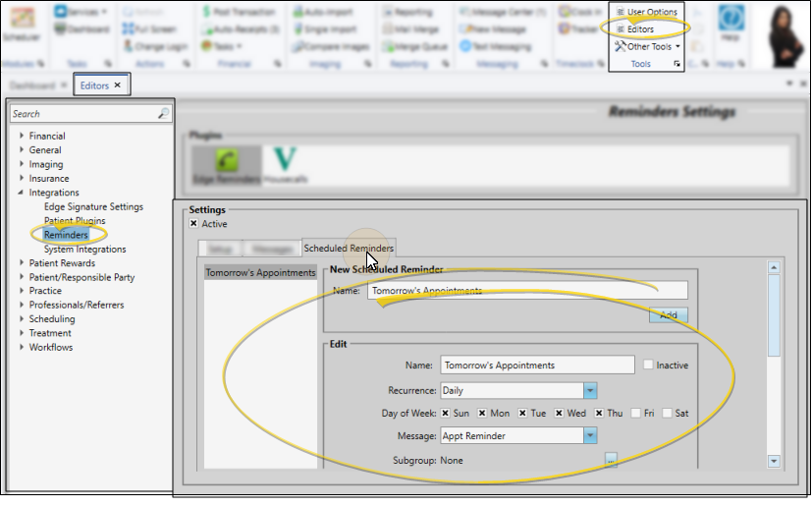Screen dimensions: 812x507
Task: Click the settings panel scrollbar down arrow
Action: [773, 461]
